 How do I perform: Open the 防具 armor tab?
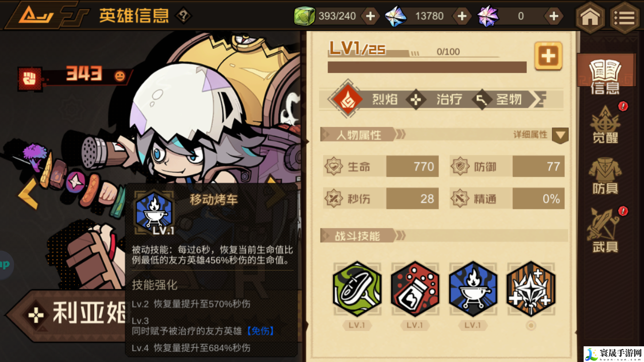click(x=605, y=176)
